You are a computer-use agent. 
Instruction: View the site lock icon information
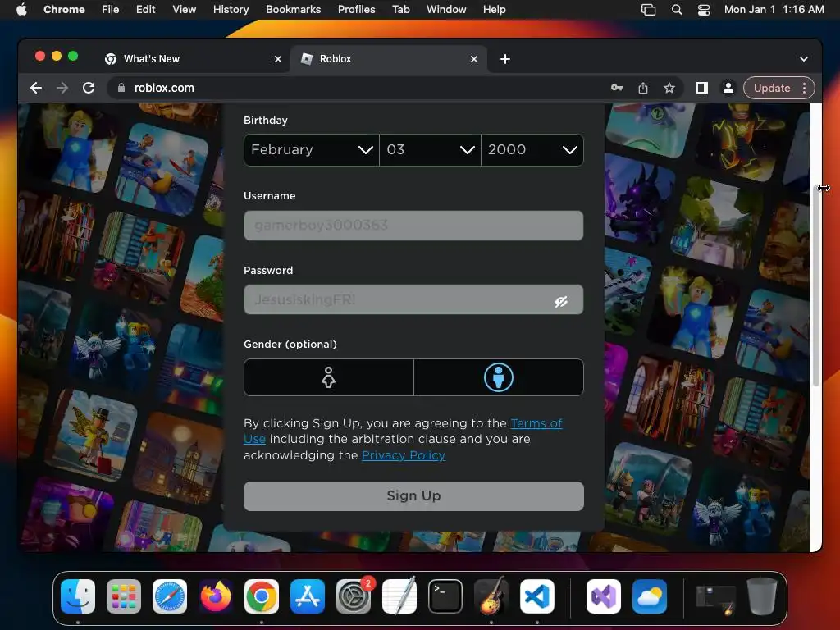point(121,88)
